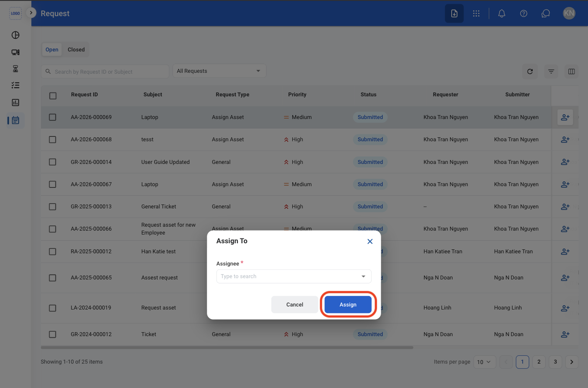Viewport: 588px width, 388px height.
Task: Click the Cancel button in dialog
Action: click(294, 305)
